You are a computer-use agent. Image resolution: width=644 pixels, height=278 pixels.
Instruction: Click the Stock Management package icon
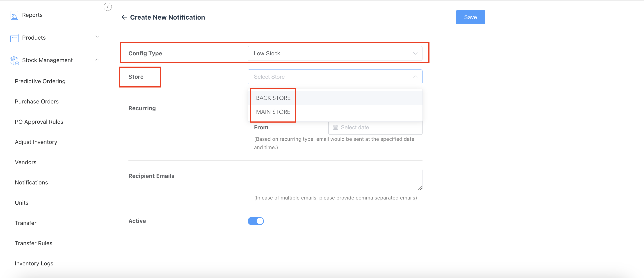point(14,61)
